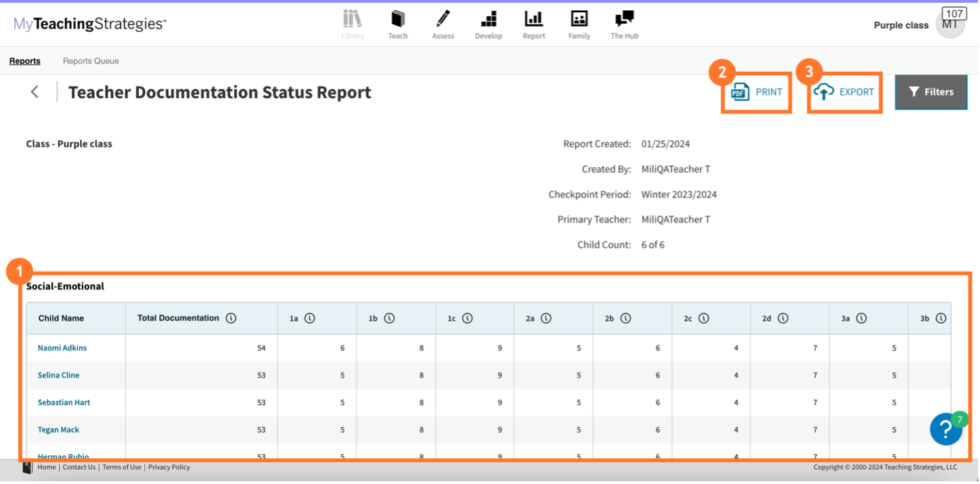Print the report as PDF
This screenshot has width=980, height=484.
[756, 91]
